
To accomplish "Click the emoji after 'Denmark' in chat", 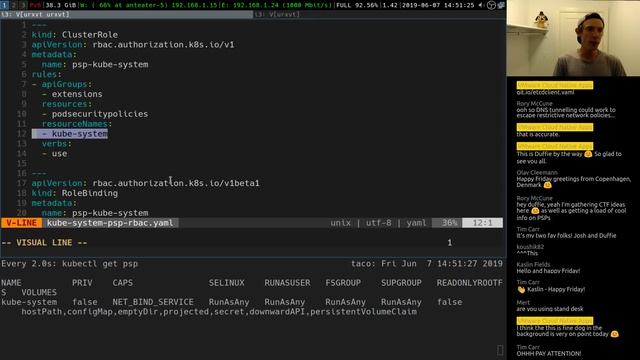I will tap(547, 185).
